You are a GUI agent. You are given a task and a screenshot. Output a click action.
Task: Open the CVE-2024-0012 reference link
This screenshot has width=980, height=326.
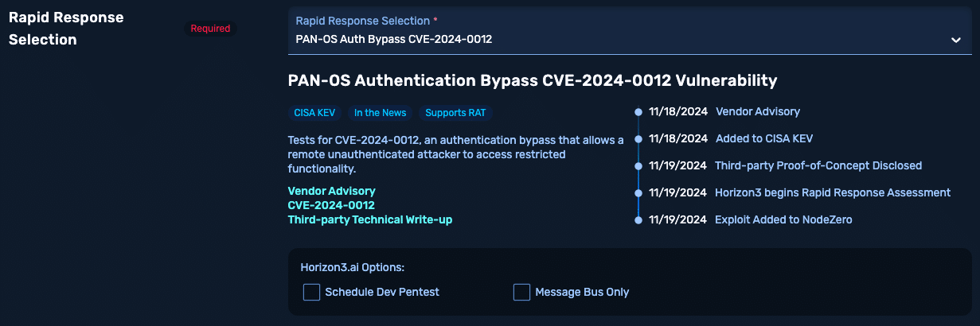pyautogui.click(x=331, y=205)
